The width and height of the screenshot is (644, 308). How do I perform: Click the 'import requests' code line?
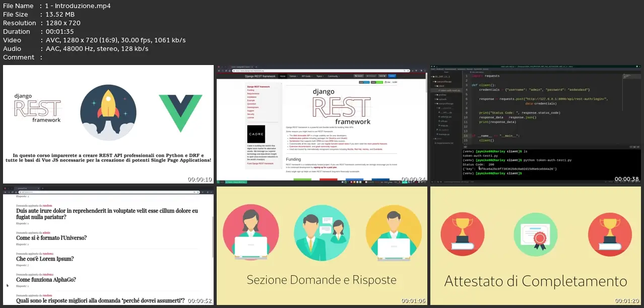tap(486, 76)
